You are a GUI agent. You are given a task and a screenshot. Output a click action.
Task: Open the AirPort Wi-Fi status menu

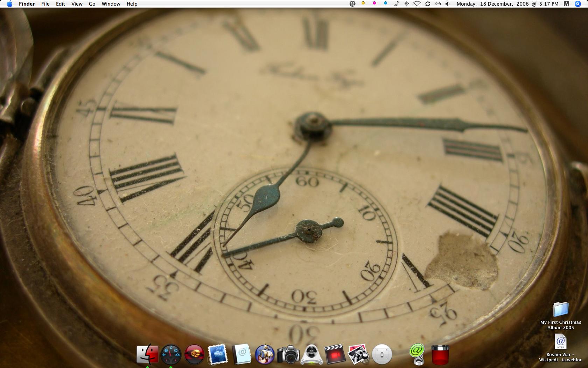417,4
